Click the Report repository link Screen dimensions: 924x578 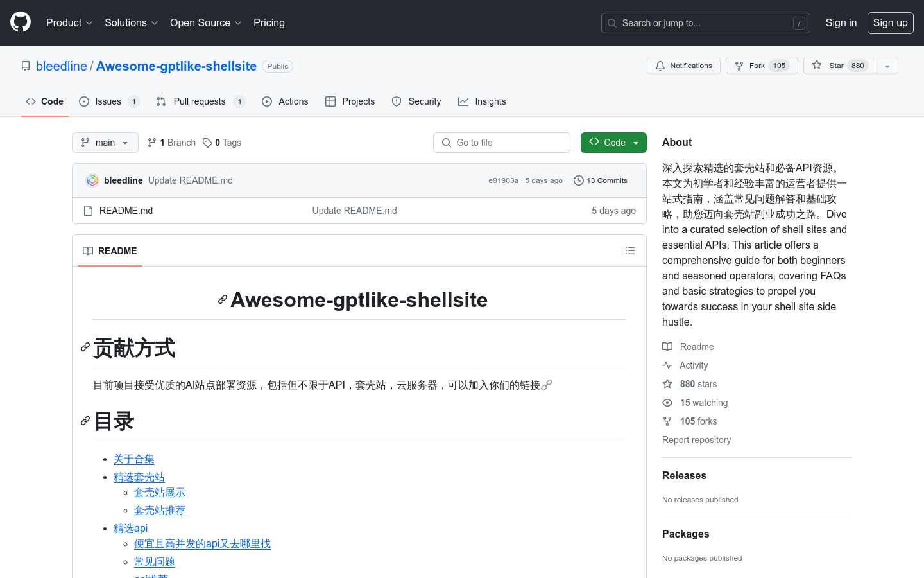click(696, 440)
